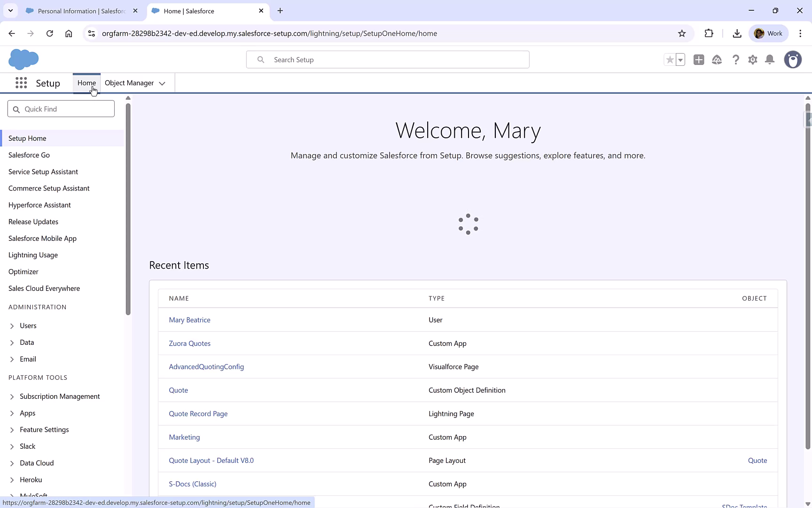Expand the Users section
Image resolution: width=812 pixels, height=508 pixels.
click(28, 325)
